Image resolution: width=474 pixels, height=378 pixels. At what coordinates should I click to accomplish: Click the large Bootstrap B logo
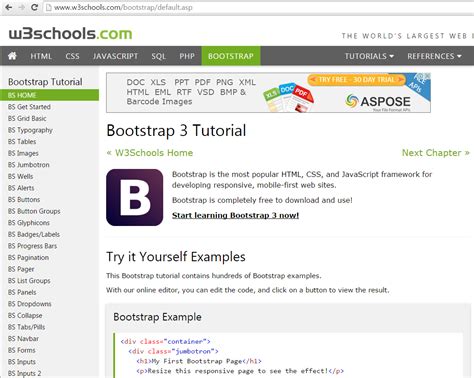[x=135, y=197]
